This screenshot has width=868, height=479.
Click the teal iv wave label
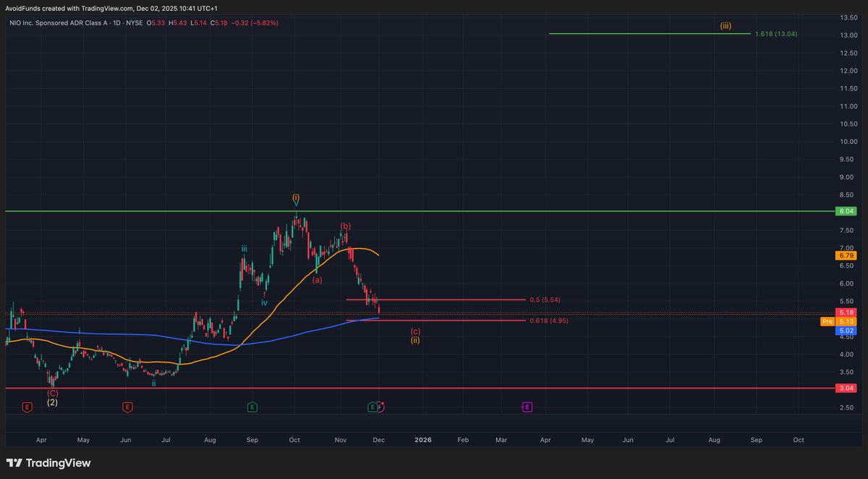tap(264, 302)
